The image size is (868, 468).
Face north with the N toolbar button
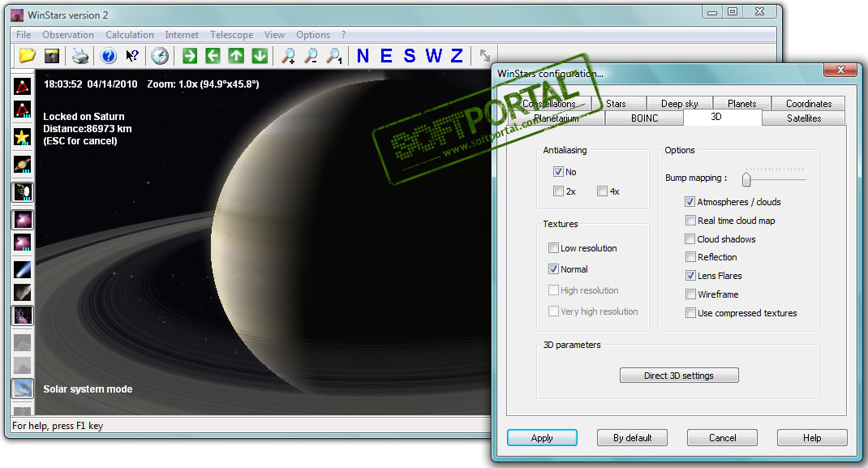[x=363, y=56]
